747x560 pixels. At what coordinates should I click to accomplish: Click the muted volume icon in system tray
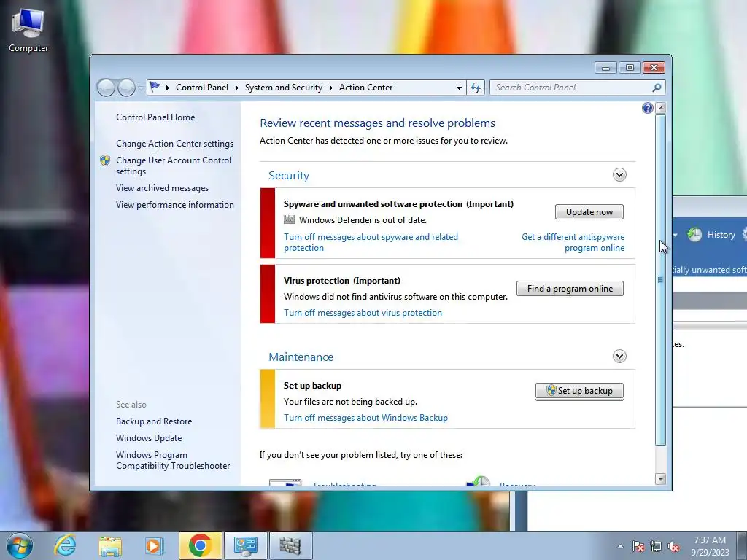(673, 546)
